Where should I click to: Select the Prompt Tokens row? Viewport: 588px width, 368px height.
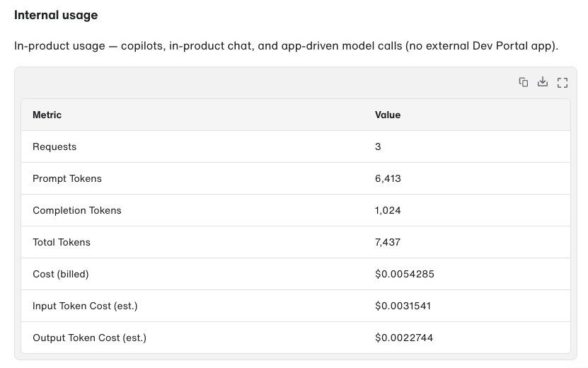(296, 178)
